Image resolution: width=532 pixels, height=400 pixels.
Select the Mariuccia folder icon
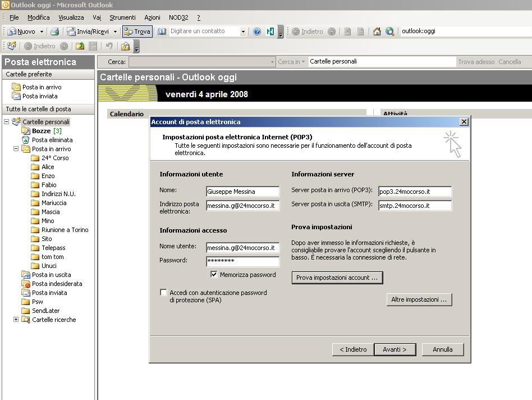pyautogui.click(x=35, y=203)
